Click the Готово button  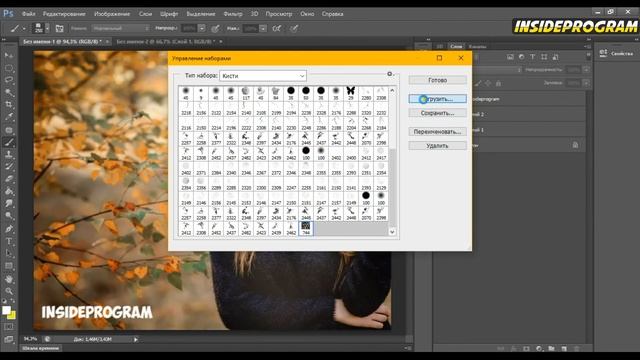pos(438,80)
